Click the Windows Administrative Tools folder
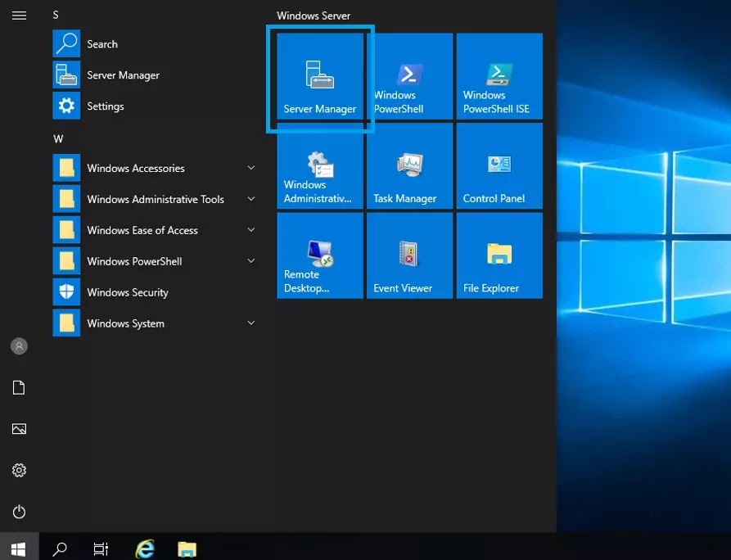 tap(156, 199)
